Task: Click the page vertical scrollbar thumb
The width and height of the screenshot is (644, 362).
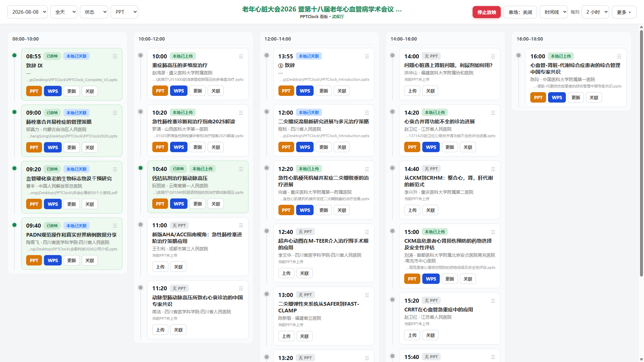Action: (641, 153)
